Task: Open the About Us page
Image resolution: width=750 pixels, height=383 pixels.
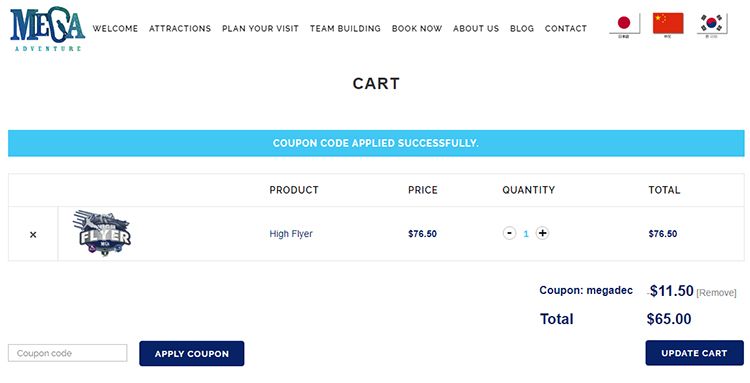Action: click(476, 29)
